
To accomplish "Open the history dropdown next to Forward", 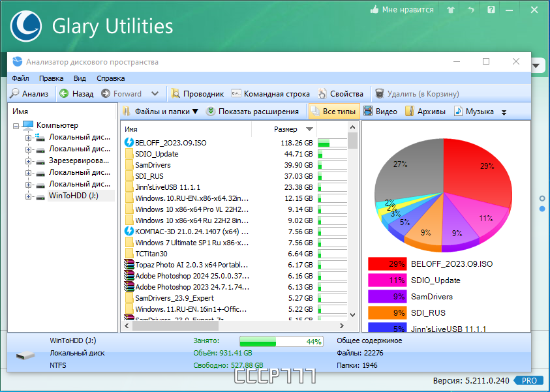I will coord(155,94).
